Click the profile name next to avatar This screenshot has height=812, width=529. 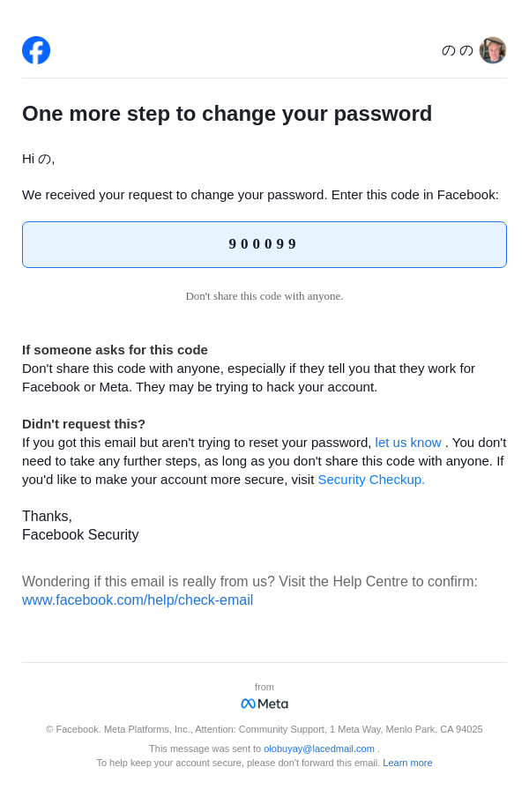pos(457,50)
